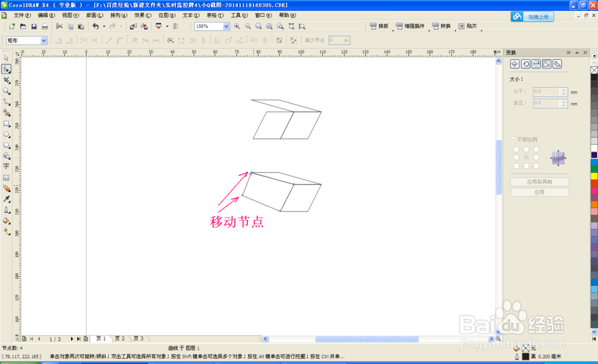The height and width of the screenshot is (364, 598).
Task: Select the Pick tool
Action: (7, 57)
